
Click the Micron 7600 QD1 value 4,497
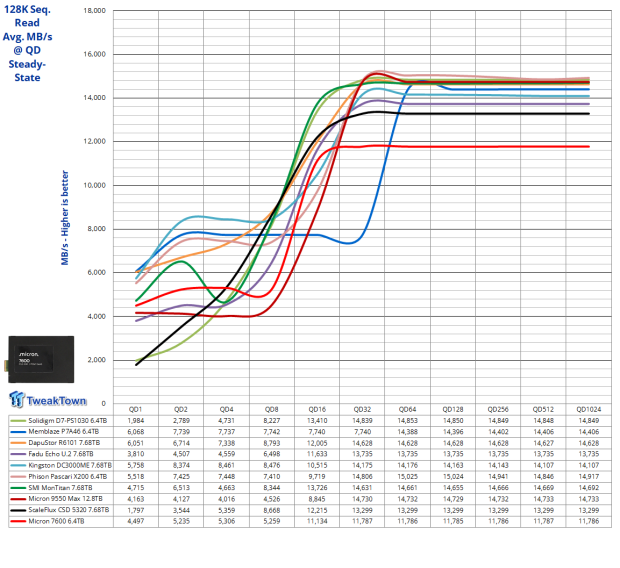(136, 521)
